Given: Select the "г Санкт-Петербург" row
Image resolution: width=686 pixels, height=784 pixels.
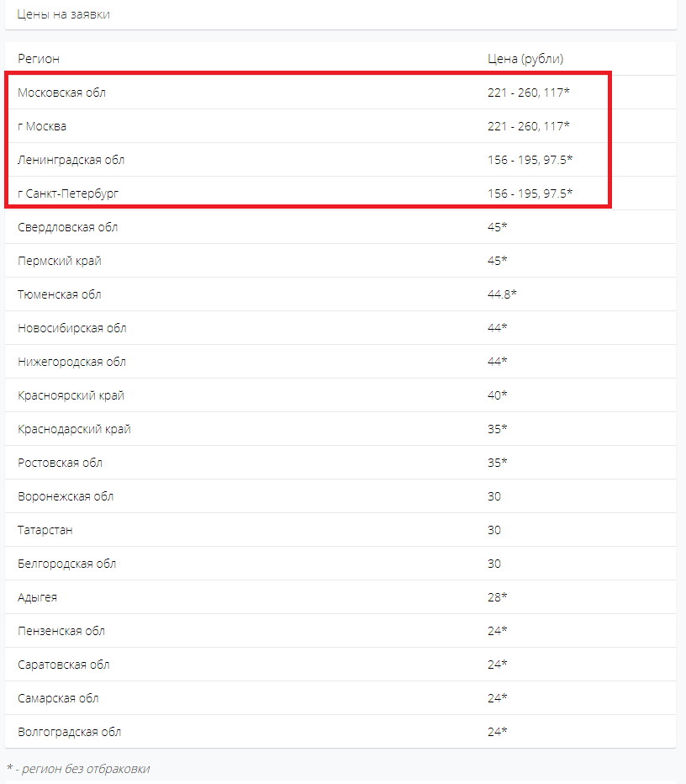Looking at the screenshot, I should tap(68, 193).
